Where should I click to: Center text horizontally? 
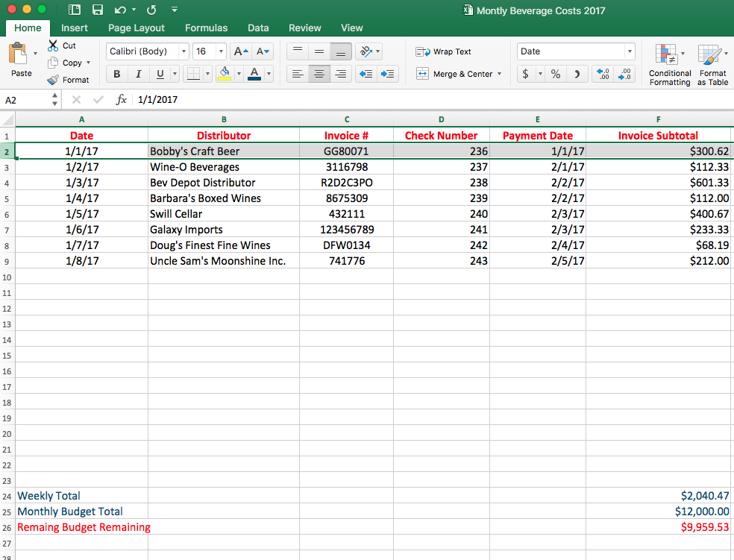pyautogui.click(x=319, y=74)
